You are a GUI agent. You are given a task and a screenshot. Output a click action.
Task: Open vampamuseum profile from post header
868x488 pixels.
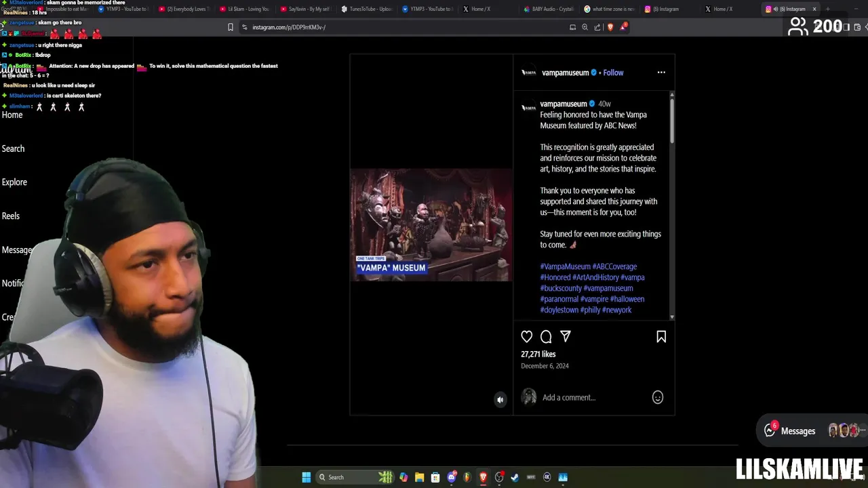click(x=565, y=73)
